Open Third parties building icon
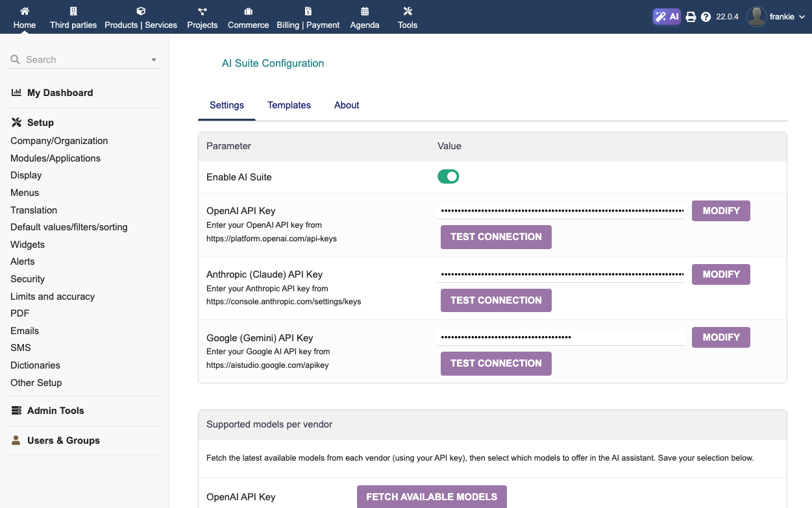Image resolution: width=812 pixels, height=508 pixels. (x=73, y=11)
